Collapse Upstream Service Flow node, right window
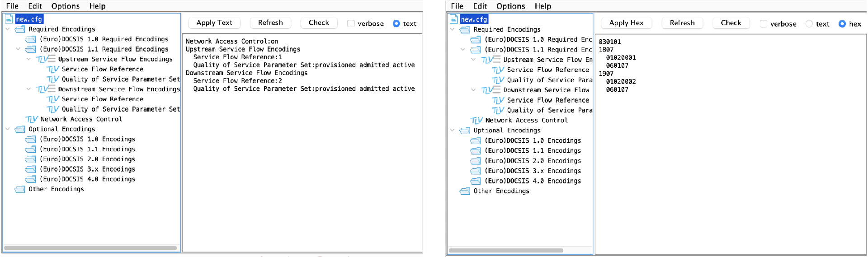 473,59
